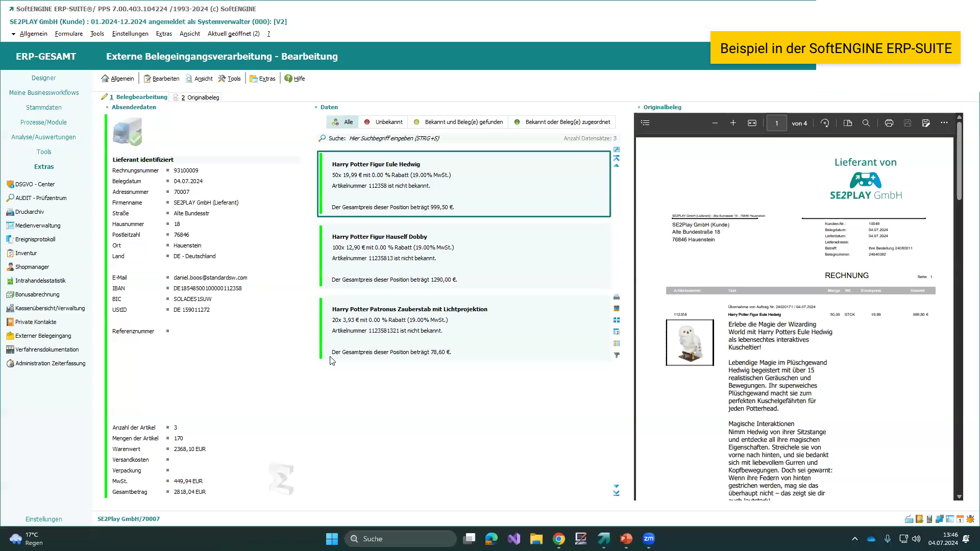Image resolution: width=980 pixels, height=551 pixels.
Task: Click the filter funnel icon beside data list
Action: (x=617, y=355)
